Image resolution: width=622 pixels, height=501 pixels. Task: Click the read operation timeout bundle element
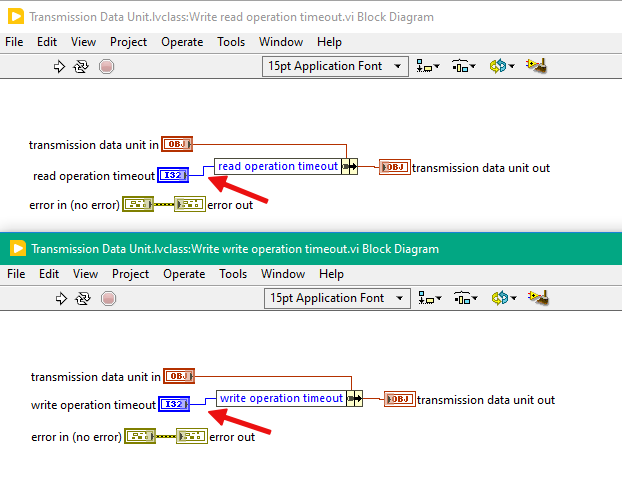pos(278,166)
